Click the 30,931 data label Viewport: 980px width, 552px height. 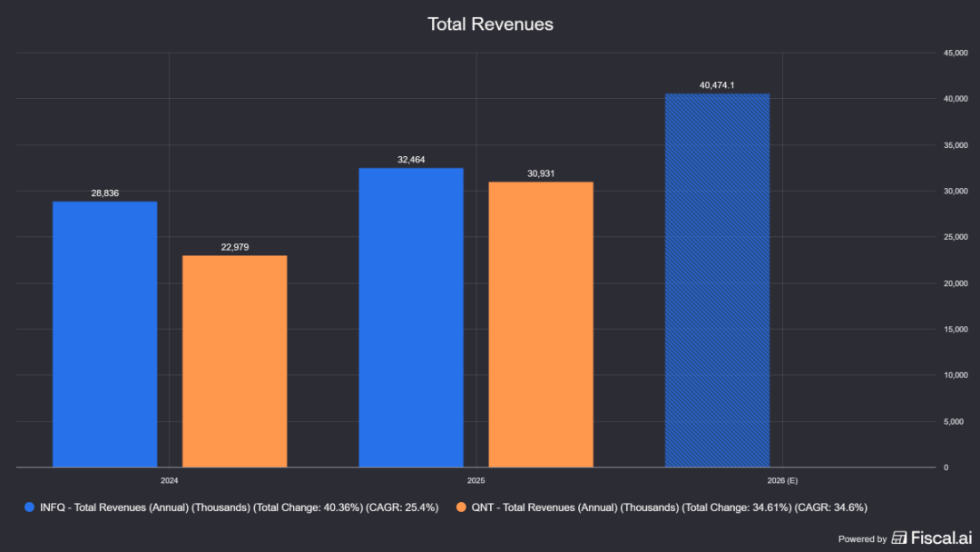[541, 173]
